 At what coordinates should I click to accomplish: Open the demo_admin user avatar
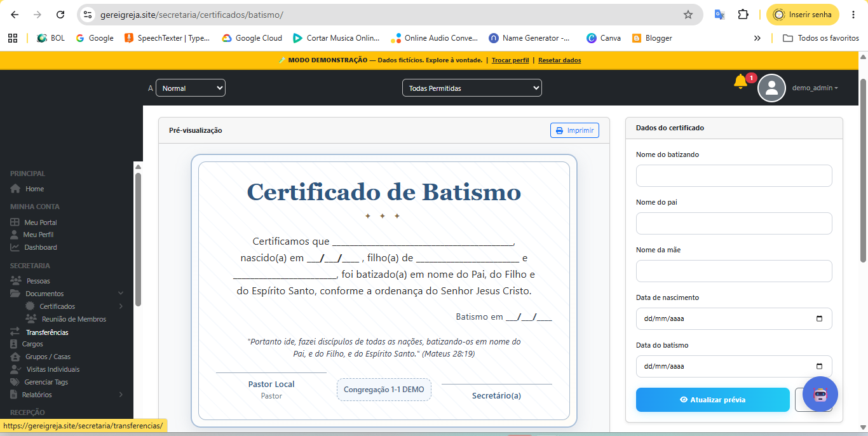[772, 88]
